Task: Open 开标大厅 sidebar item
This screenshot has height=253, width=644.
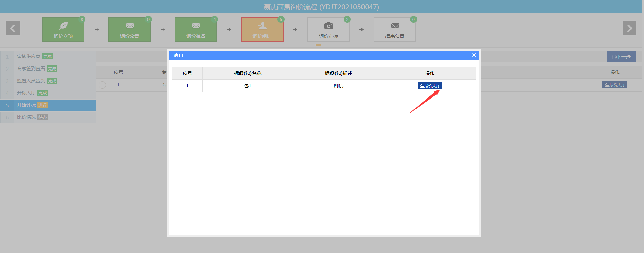Action: 26,93
